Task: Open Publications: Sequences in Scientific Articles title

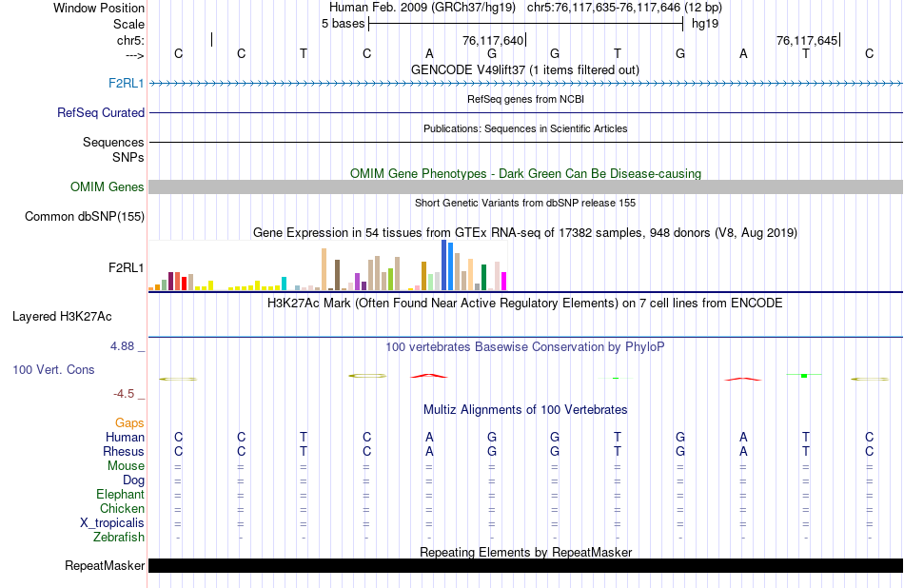Action: pos(525,128)
